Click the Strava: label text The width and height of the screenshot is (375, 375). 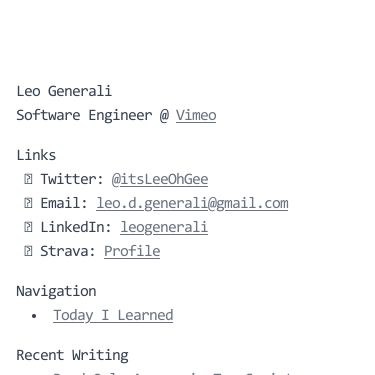(68, 251)
